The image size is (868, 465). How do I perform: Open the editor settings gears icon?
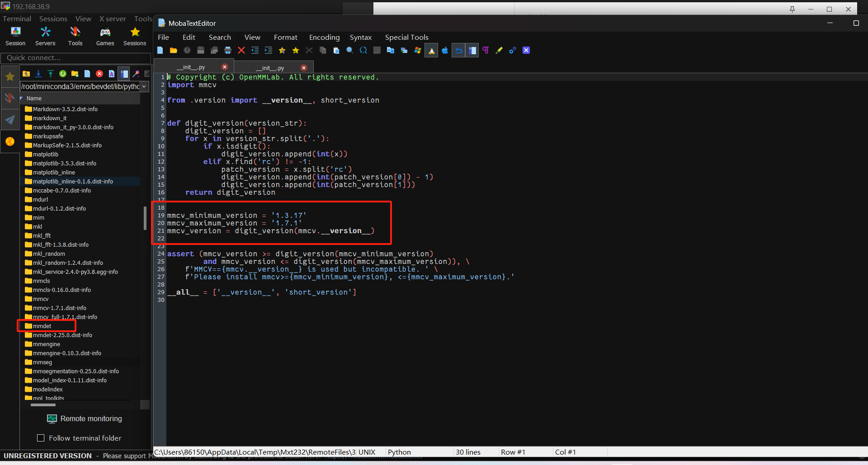(x=513, y=50)
